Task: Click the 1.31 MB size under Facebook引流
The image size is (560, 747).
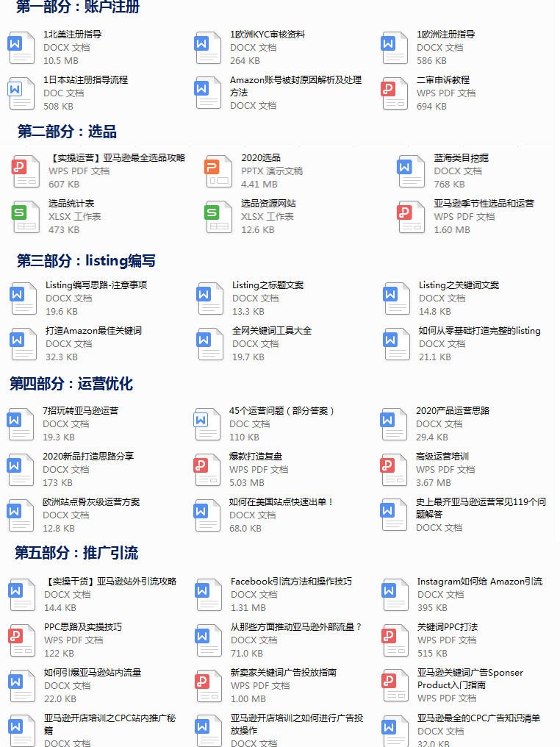Action: click(x=248, y=608)
